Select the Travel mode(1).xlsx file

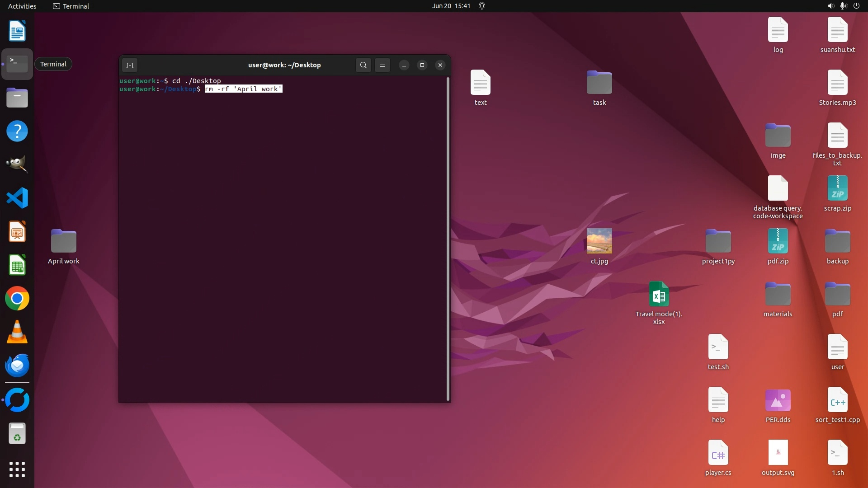click(x=659, y=295)
